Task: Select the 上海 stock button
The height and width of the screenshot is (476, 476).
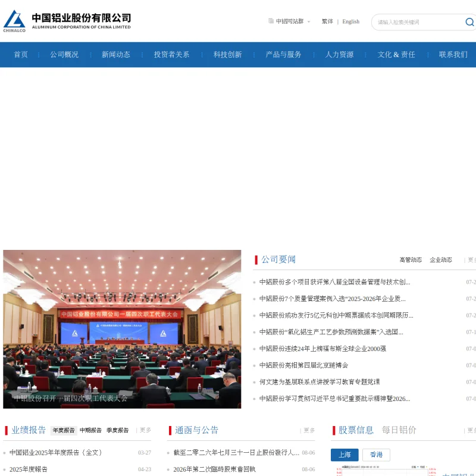Action: click(x=345, y=455)
